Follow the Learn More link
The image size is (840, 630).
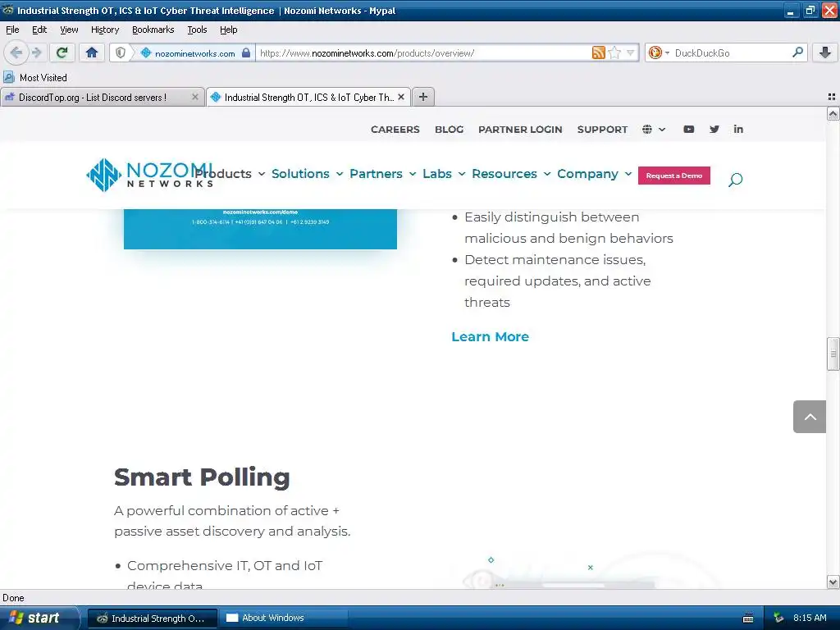pos(490,336)
